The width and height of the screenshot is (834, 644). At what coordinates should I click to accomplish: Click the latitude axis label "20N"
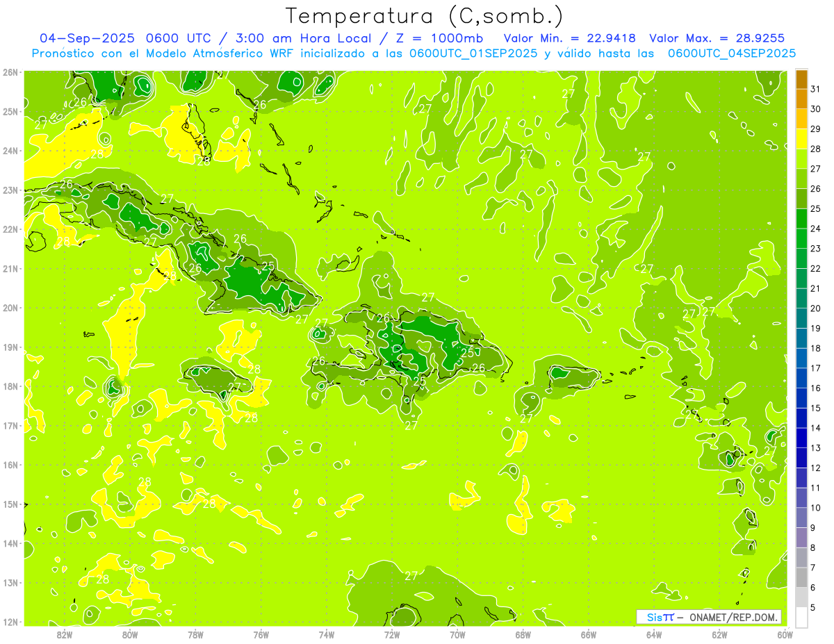click(x=10, y=308)
